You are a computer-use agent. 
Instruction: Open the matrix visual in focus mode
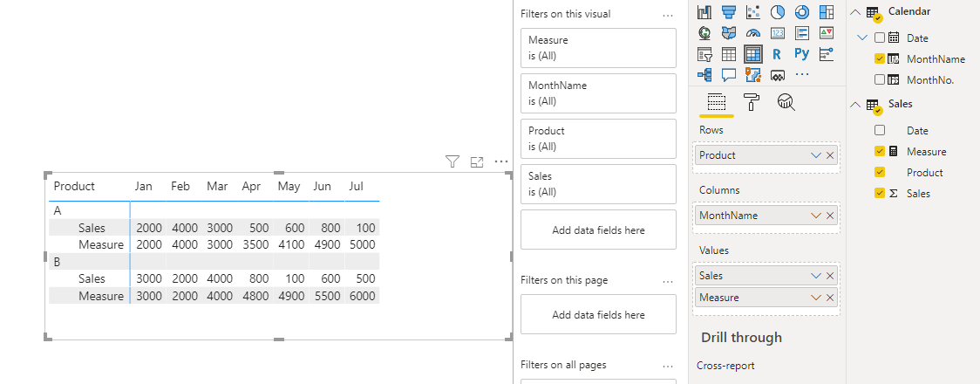[x=477, y=162]
